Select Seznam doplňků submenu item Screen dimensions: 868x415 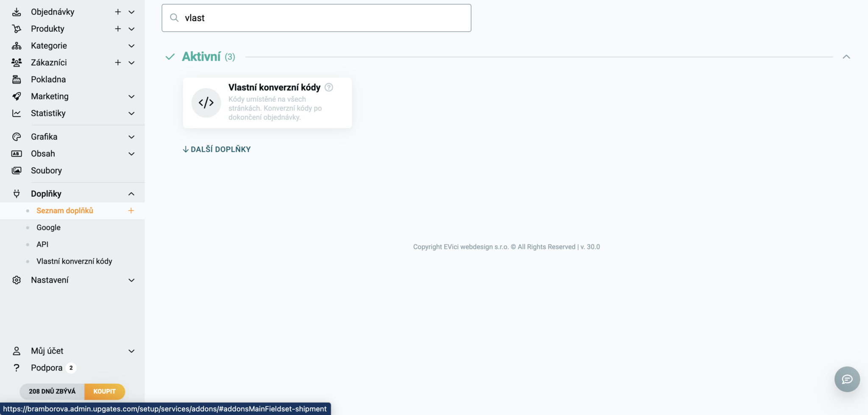tap(65, 211)
